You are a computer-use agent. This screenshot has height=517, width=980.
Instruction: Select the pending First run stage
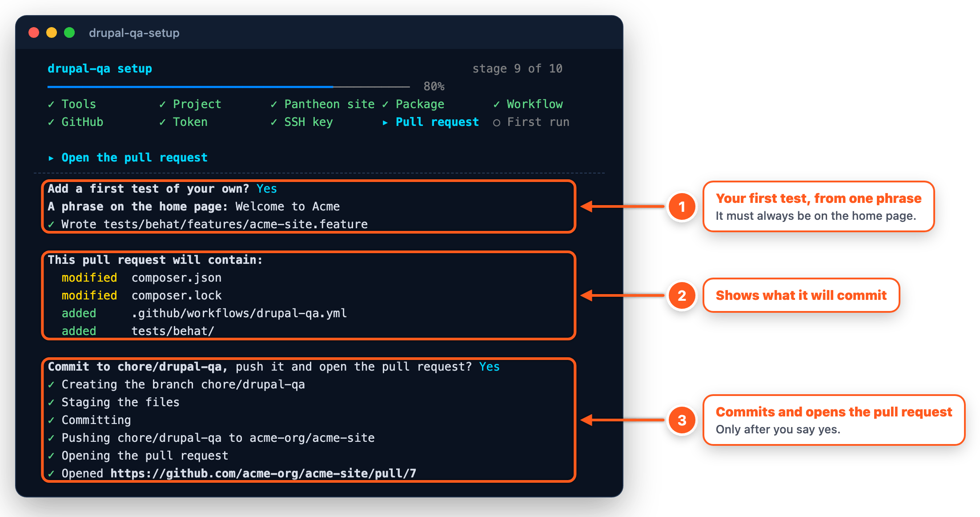(x=531, y=122)
